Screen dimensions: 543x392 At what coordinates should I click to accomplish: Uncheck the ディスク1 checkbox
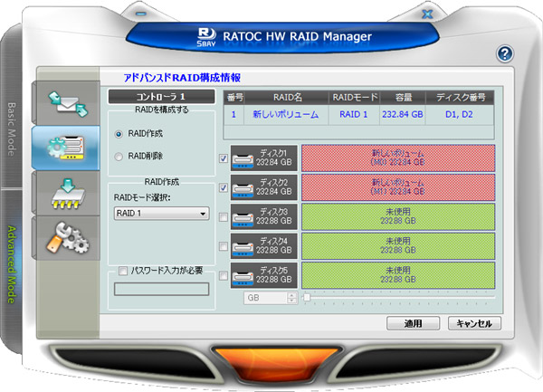pos(224,158)
